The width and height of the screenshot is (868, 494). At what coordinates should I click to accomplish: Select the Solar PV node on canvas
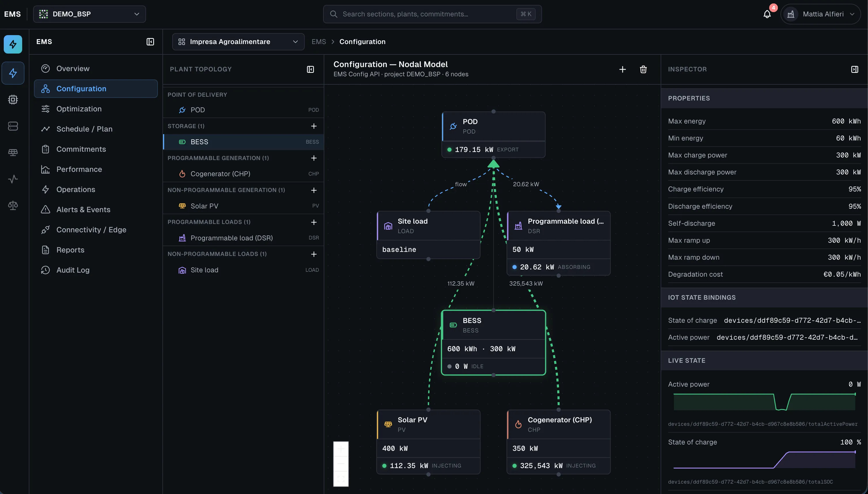click(x=428, y=442)
